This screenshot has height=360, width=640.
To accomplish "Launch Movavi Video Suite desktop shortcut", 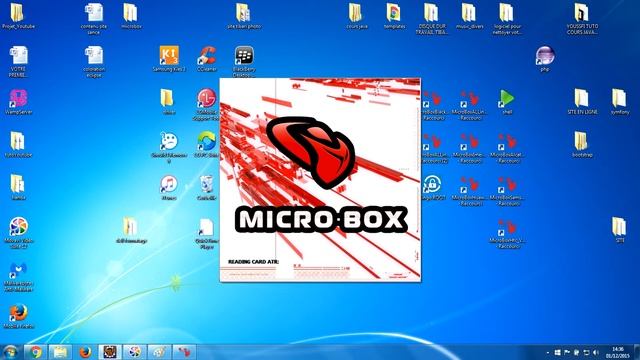I will pos(18,233).
